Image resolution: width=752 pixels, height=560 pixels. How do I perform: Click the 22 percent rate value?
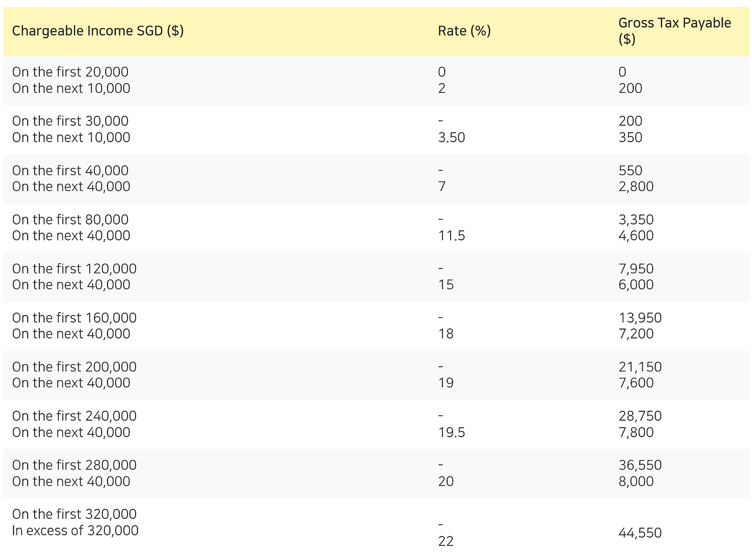click(446, 541)
